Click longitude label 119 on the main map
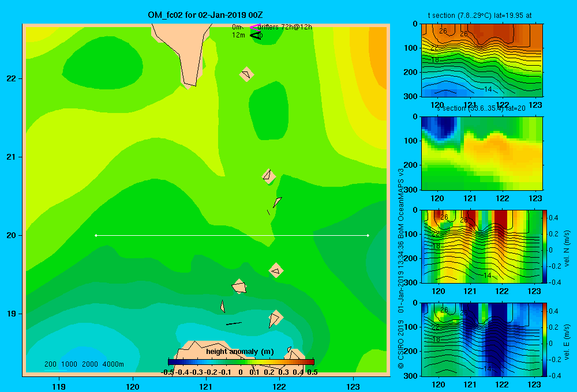The image size is (577, 392). pyautogui.click(x=59, y=386)
